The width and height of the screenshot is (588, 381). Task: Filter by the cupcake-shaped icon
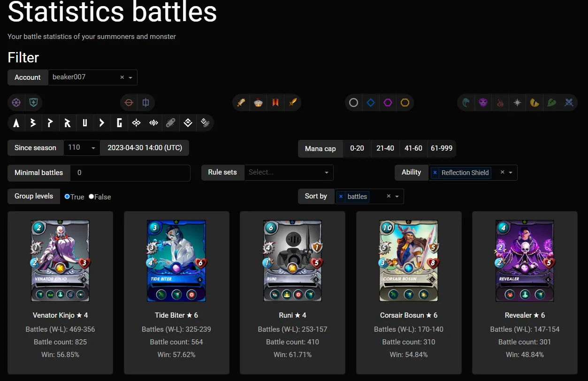point(259,102)
